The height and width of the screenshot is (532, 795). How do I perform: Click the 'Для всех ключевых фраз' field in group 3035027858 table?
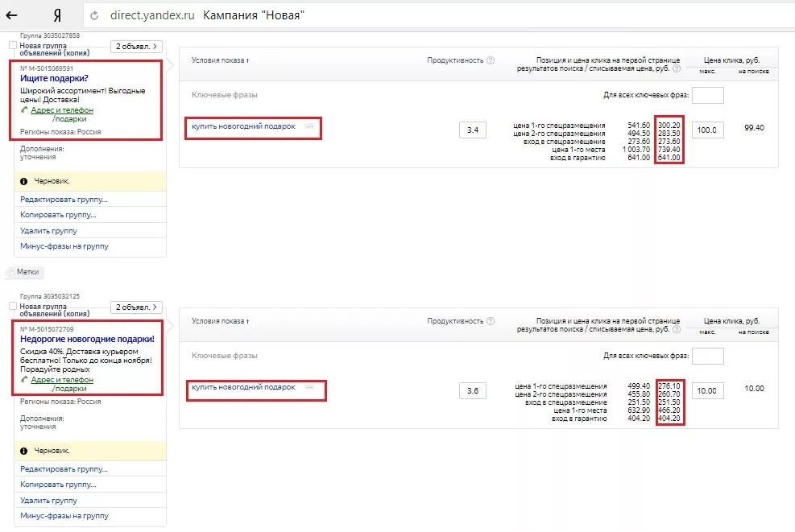pos(708,95)
